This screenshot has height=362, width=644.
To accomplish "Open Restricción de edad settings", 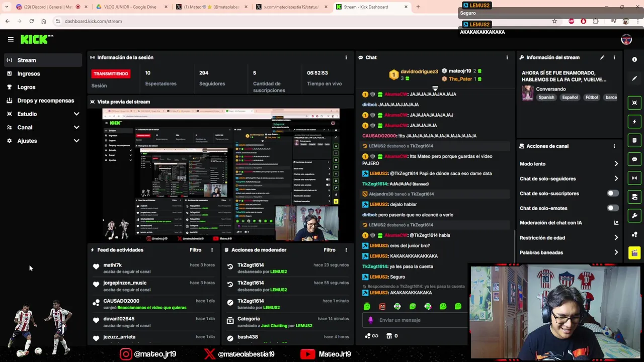I will tap(569, 238).
